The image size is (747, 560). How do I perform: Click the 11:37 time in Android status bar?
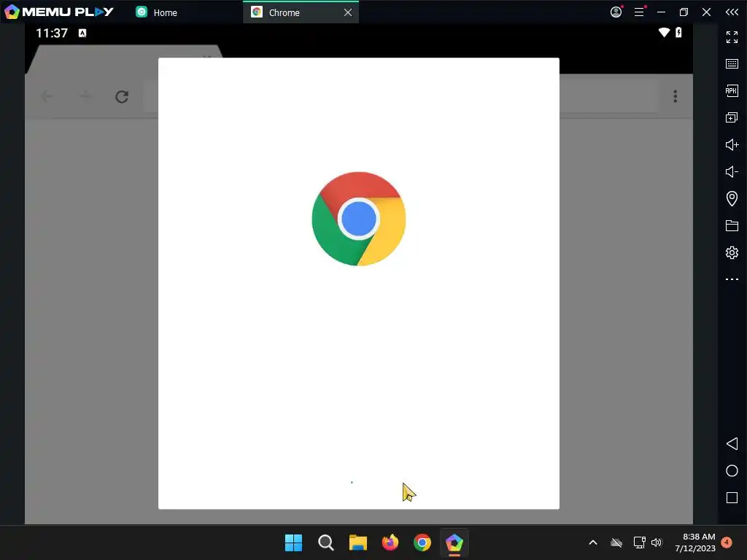52,33
